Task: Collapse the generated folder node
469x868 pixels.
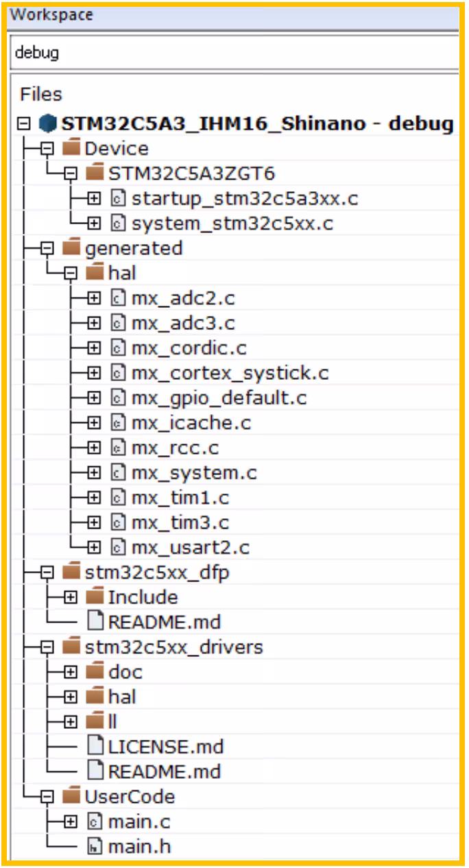Action: point(48,248)
